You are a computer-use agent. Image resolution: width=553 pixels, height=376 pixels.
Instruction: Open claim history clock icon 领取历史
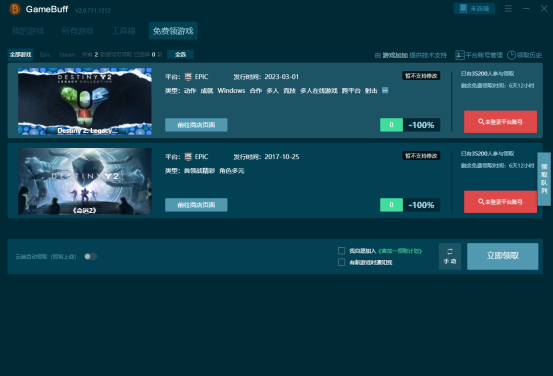pos(511,55)
